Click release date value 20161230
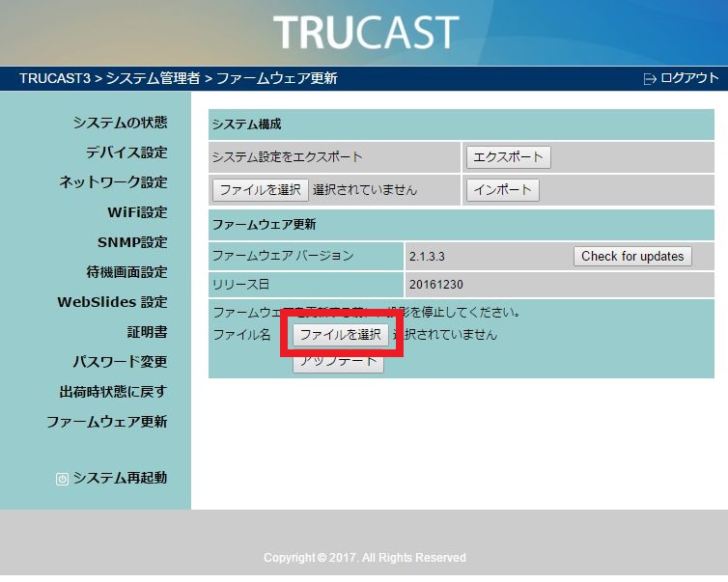Screen dimensions: 728x582 436,285
